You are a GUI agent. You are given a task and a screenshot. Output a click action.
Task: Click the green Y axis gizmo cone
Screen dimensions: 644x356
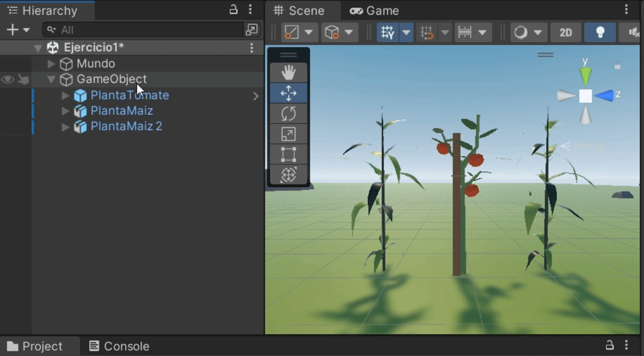[x=585, y=75]
